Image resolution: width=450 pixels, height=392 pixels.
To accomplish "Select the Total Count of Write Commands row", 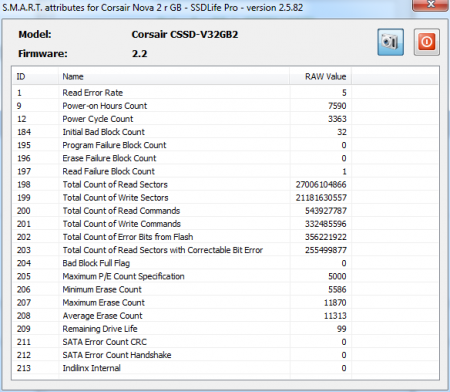I will [225, 224].
